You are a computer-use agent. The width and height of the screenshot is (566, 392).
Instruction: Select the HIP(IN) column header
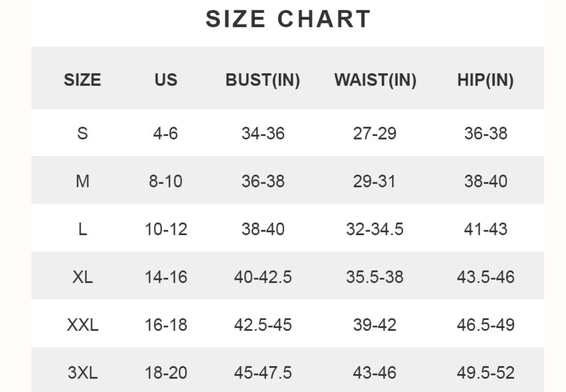pos(485,80)
